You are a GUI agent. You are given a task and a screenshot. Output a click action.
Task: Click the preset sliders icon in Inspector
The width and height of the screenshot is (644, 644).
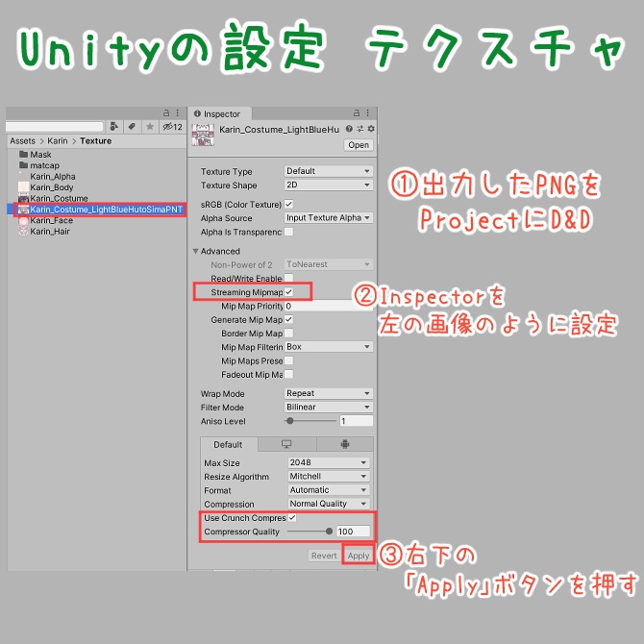pos(359,129)
